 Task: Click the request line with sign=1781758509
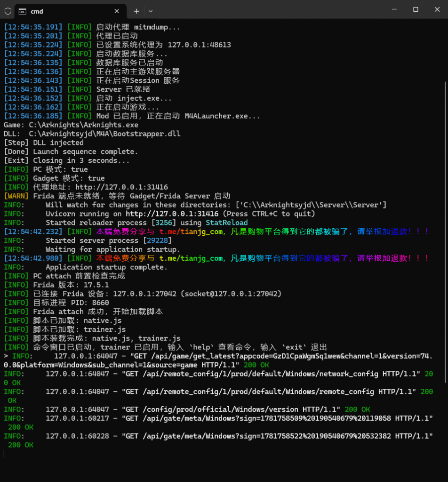pos(218,423)
